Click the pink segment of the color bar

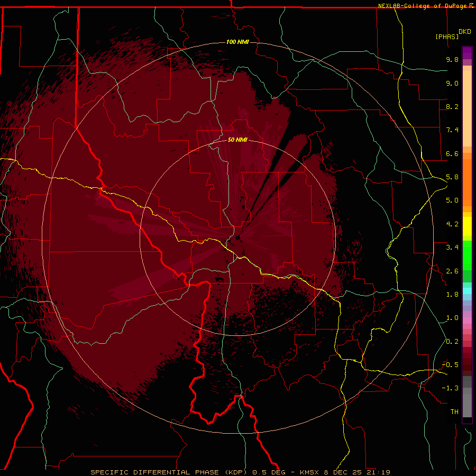(467, 321)
